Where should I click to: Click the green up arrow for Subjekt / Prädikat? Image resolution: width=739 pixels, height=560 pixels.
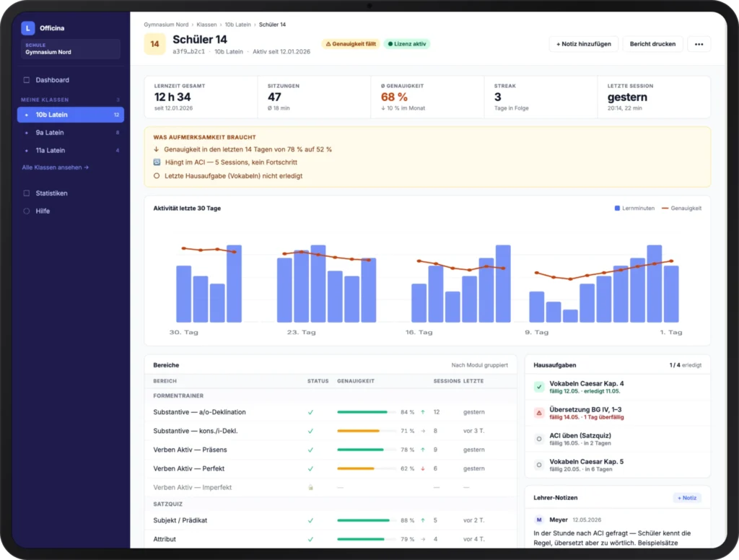(423, 520)
